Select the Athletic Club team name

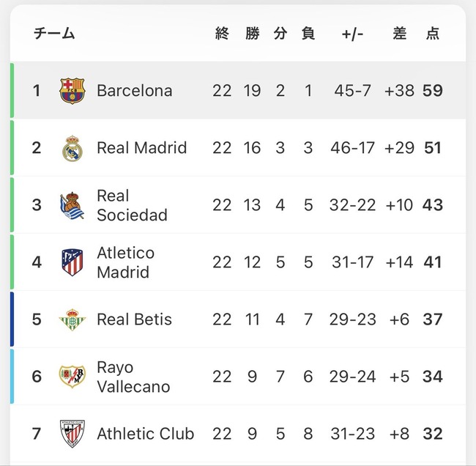145,434
